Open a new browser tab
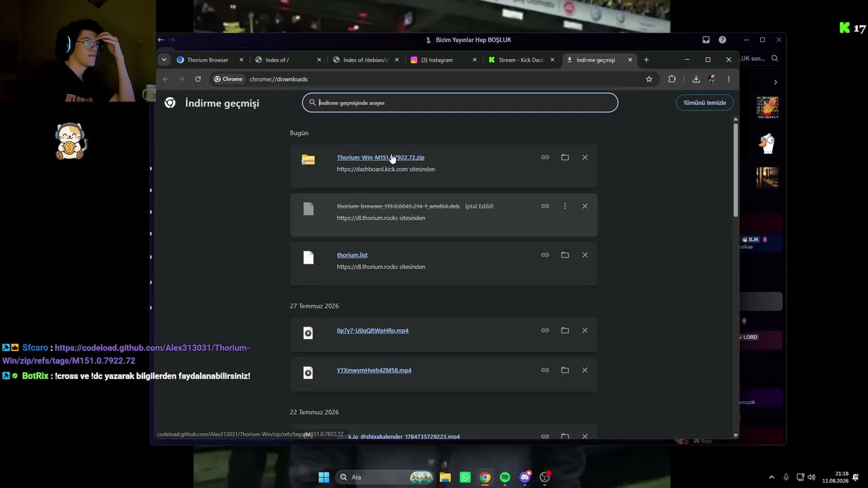868x488 pixels. tap(646, 60)
